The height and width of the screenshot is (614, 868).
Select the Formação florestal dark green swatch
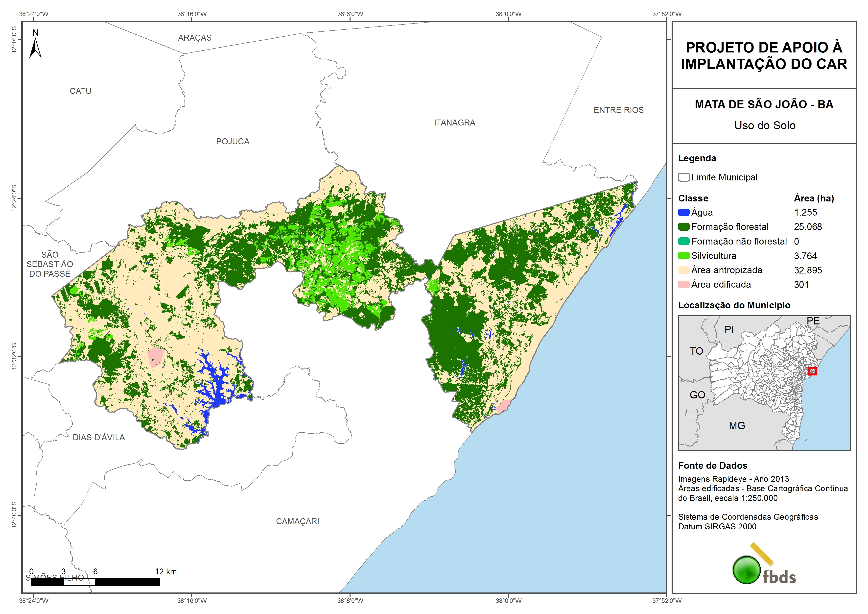(x=683, y=227)
